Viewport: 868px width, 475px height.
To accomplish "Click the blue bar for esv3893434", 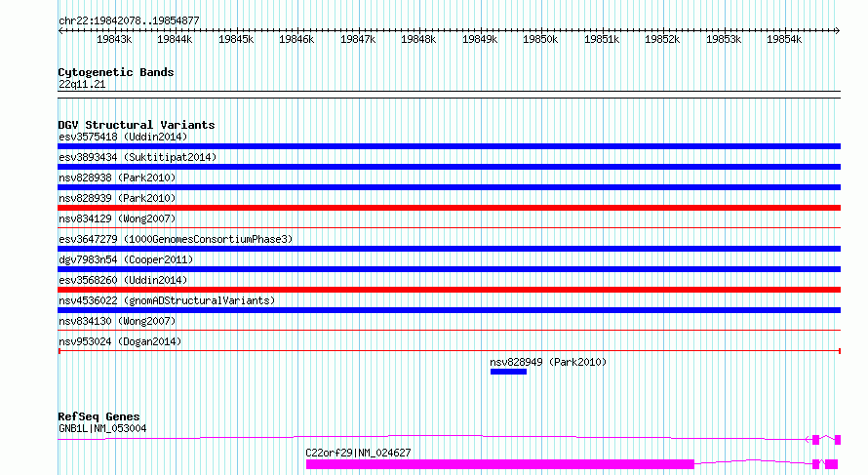I will [x=449, y=167].
